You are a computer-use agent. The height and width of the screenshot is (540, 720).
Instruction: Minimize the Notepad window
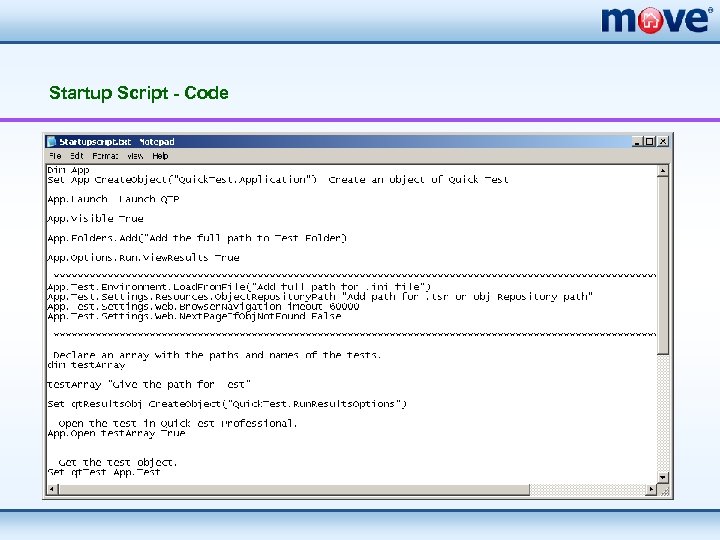pyautogui.click(x=636, y=141)
